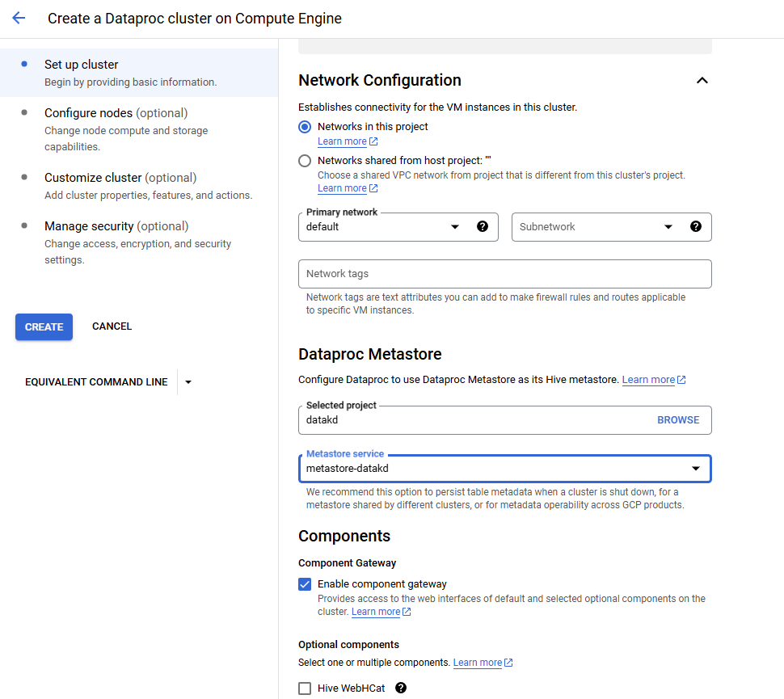This screenshot has width=784, height=699.
Task: Click the Network tags input field
Action: pos(504,273)
